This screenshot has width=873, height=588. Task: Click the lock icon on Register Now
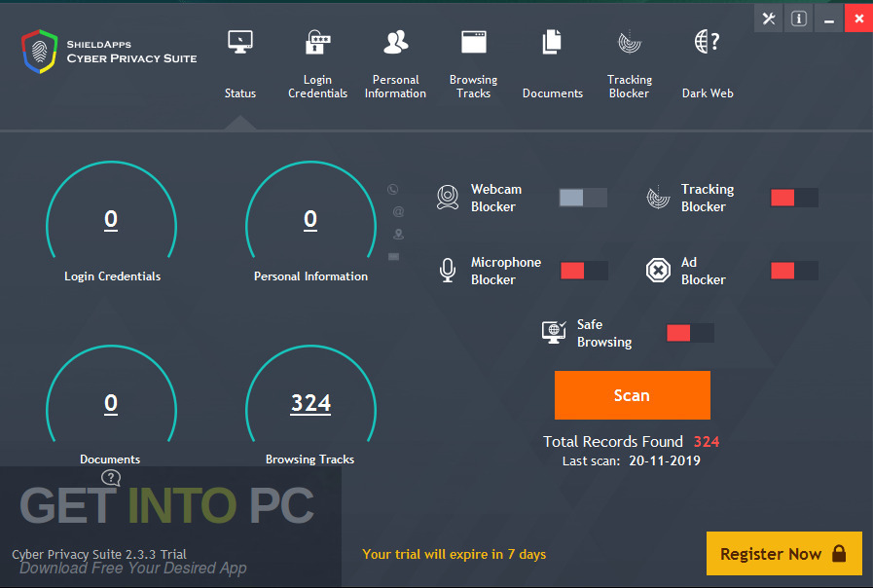click(x=839, y=554)
